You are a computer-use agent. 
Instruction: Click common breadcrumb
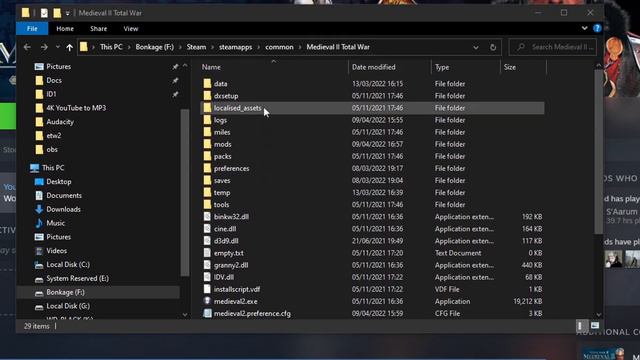[279, 47]
